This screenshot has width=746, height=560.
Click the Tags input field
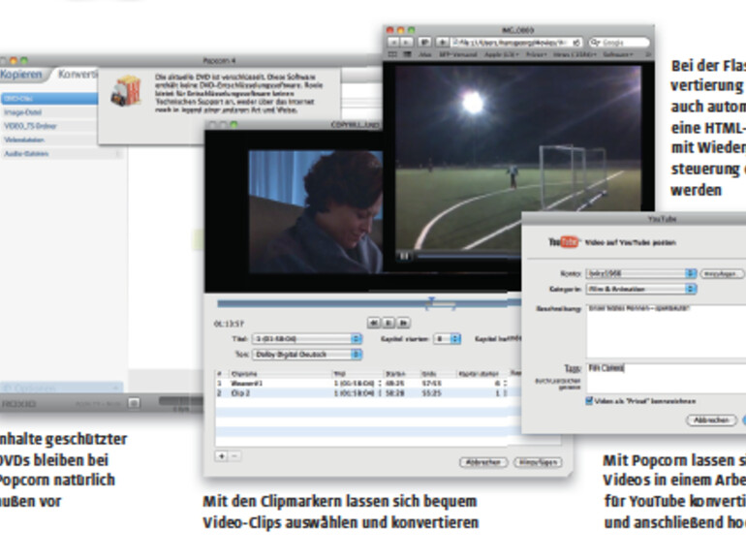[x=667, y=378]
